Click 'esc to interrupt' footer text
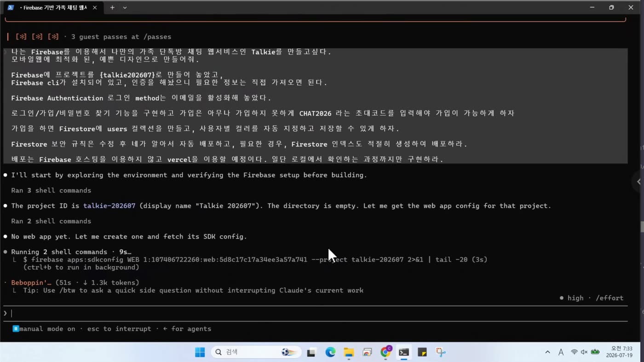The width and height of the screenshot is (644, 362). pos(119,329)
